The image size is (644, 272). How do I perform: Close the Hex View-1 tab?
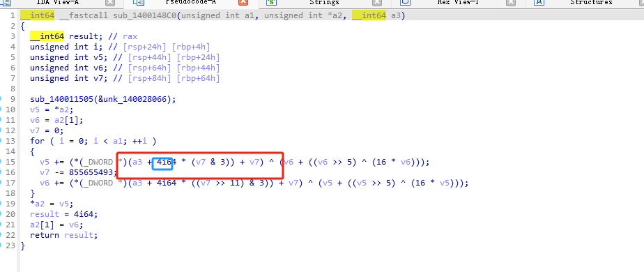click(510, 3)
